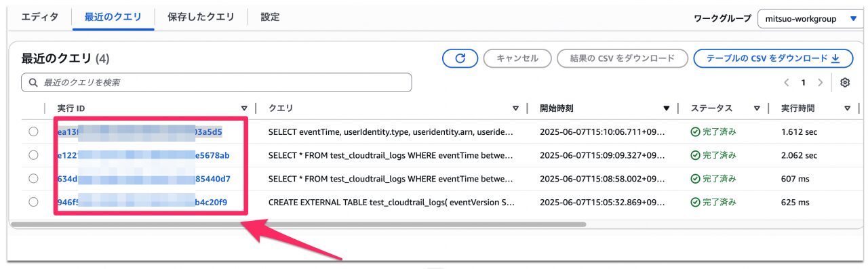Click 完了済み status in the 1.612 sec row
Viewport: 868px width, 269px height.
(x=713, y=132)
